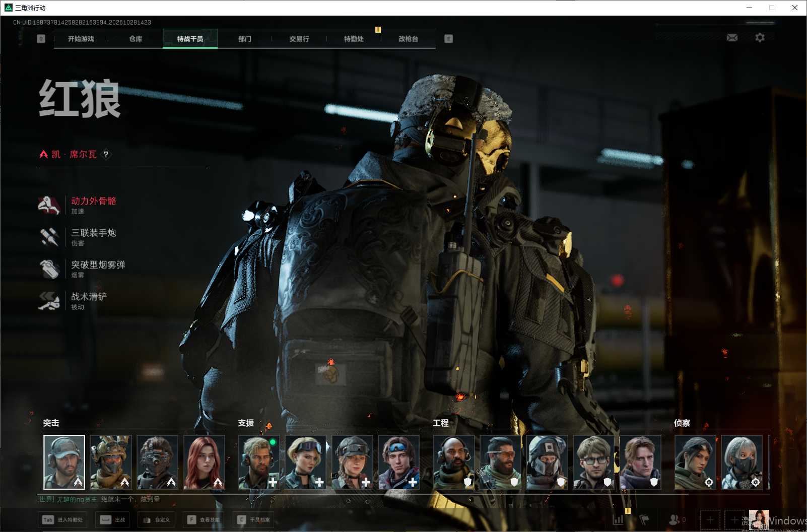Switch to the 改枪台 tab
Image resolution: width=807 pixels, height=532 pixels.
408,39
